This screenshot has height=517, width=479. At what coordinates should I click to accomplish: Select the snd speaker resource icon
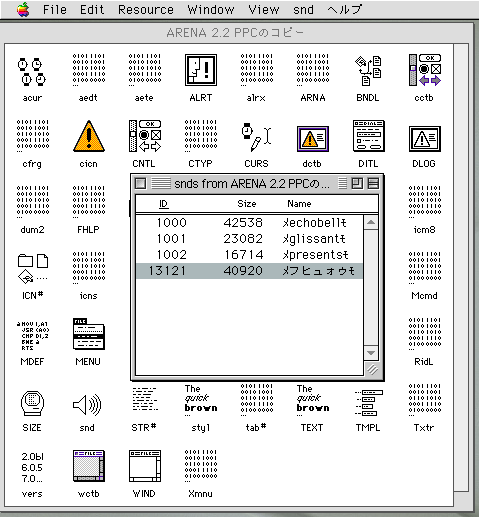(87, 405)
